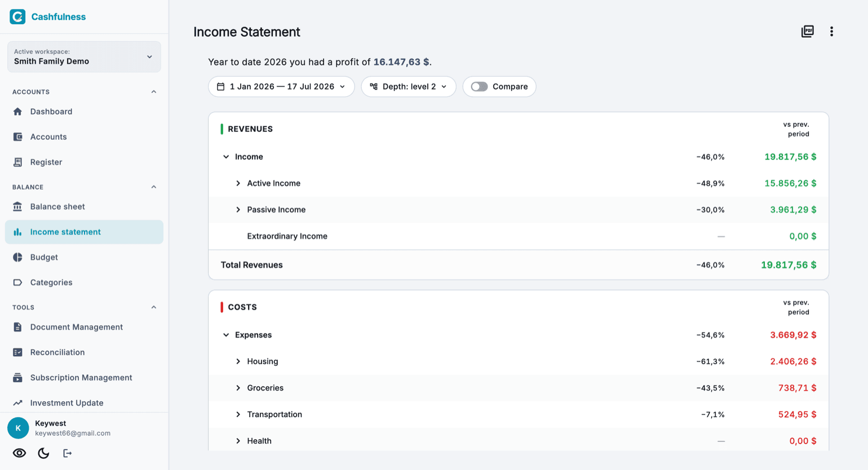Click the keywest66@gmail.com email text
The width and height of the screenshot is (868, 470).
coord(73,433)
